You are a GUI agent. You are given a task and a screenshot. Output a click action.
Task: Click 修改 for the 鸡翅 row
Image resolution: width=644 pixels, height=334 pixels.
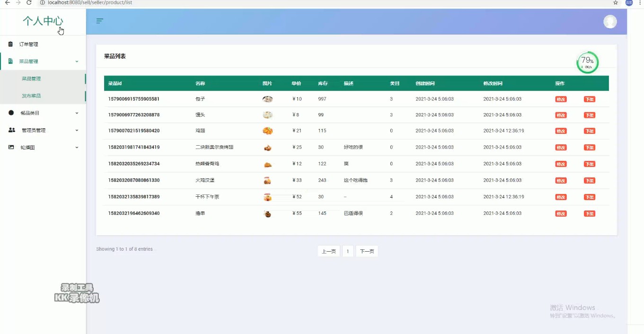561,131
